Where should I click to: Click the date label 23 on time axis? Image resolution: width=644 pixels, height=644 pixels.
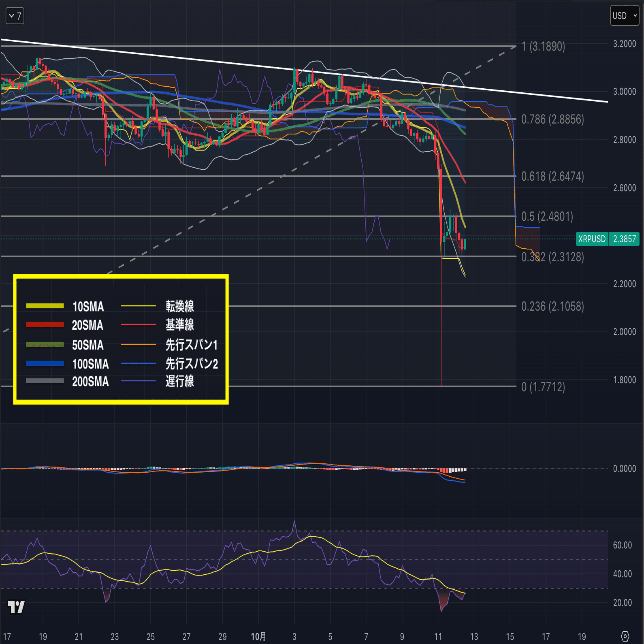[x=115, y=637]
